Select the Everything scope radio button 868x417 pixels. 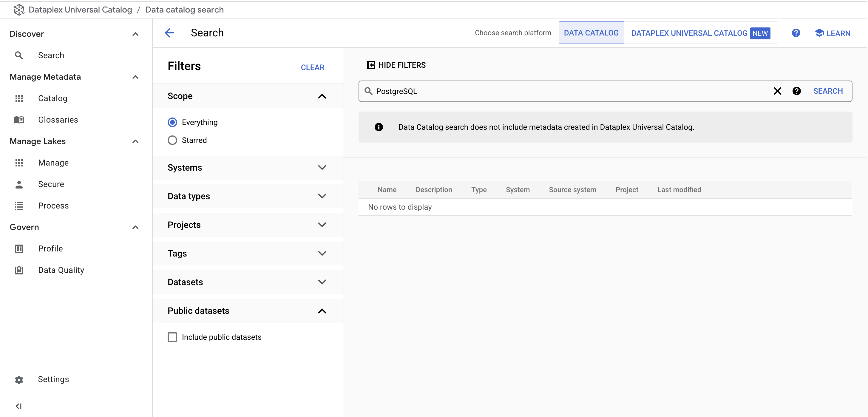pyautogui.click(x=172, y=122)
